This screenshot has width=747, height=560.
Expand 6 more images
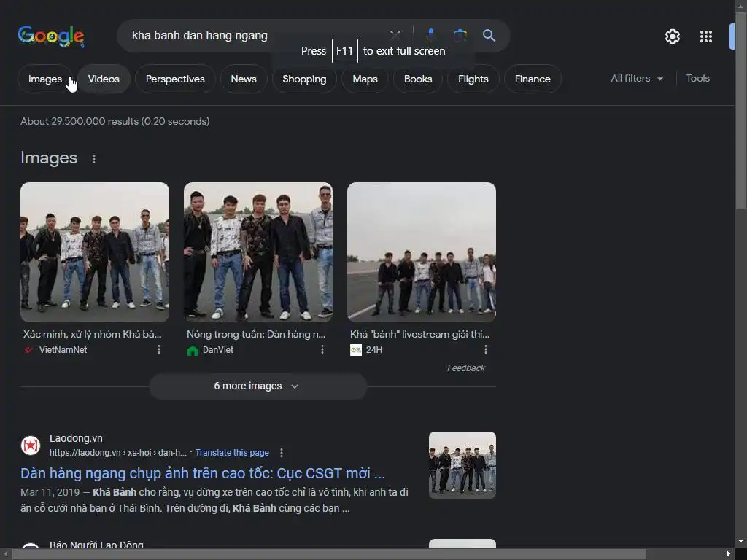point(258,386)
